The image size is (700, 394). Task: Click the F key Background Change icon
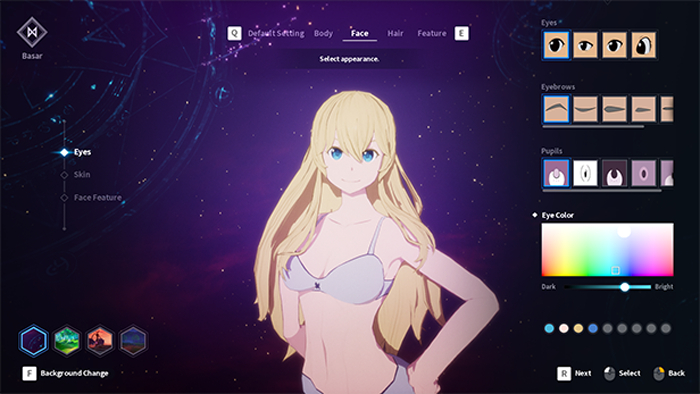click(29, 373)
